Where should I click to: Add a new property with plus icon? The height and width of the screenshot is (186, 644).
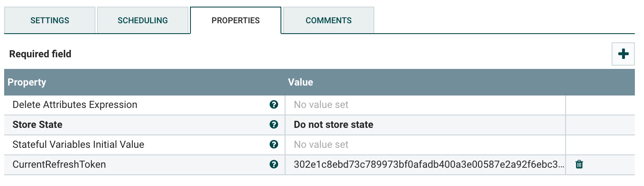point(623,54)
